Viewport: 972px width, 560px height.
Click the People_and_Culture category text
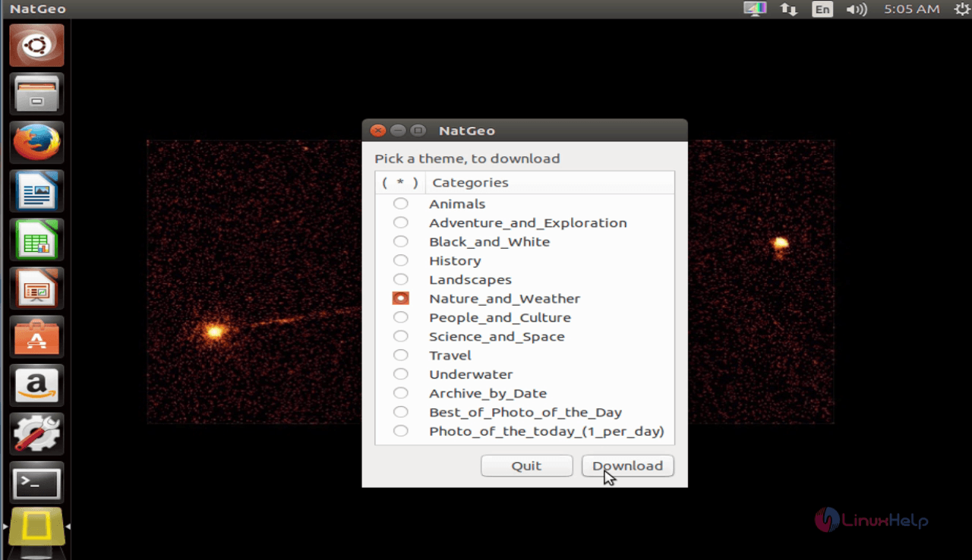point(500,317)
